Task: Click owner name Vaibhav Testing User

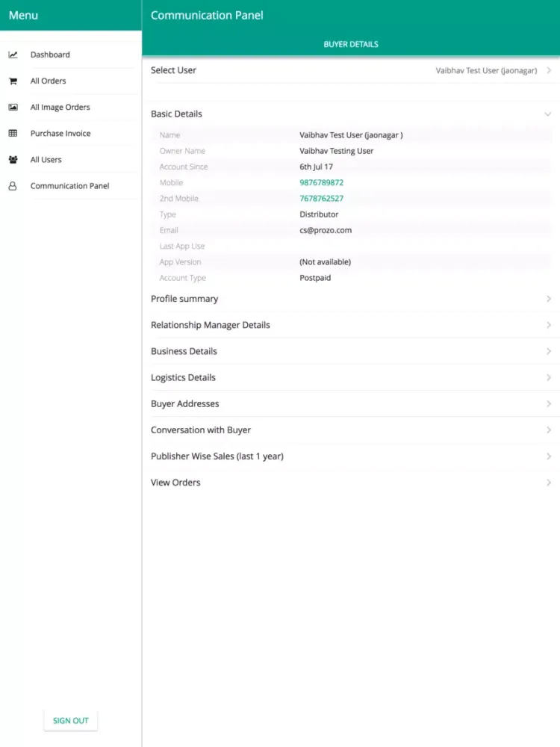Action: coord(336,151)
